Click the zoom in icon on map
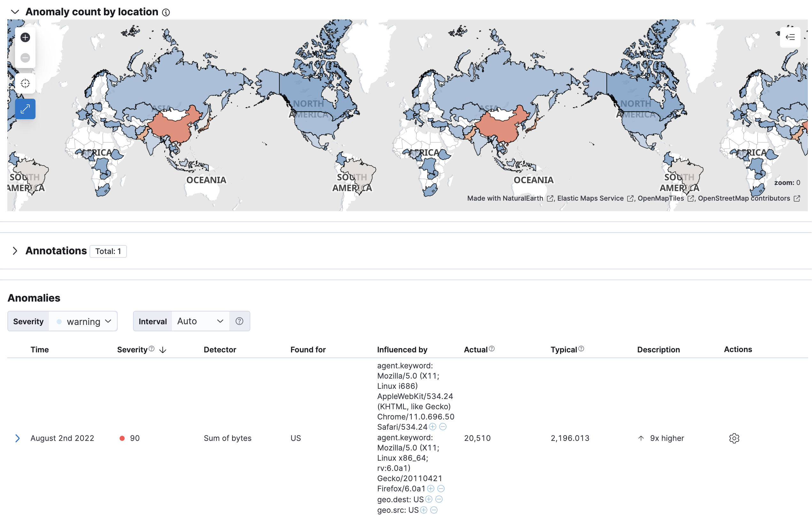This screenshot has width=812, height=515. click(25, 37)
